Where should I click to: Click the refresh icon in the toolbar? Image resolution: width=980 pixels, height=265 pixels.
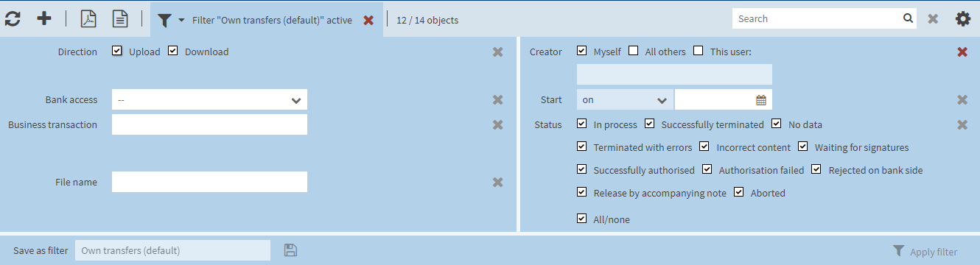[13, 19]
